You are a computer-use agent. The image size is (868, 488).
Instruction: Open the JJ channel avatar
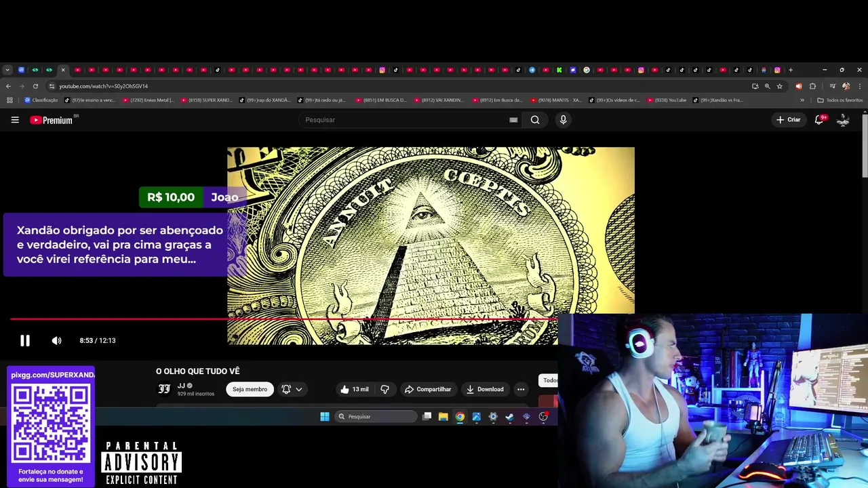(164, 389)
